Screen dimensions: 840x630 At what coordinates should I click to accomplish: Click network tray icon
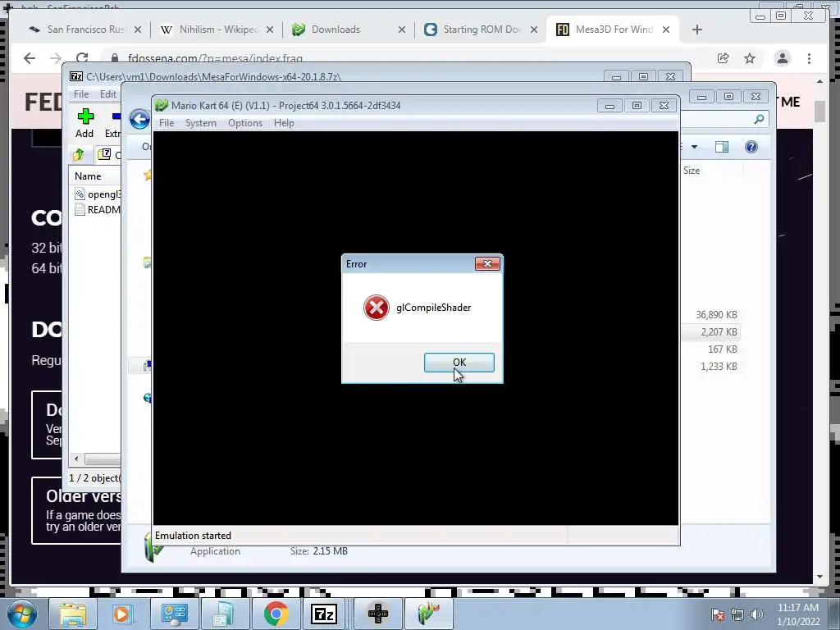(737, 614)
